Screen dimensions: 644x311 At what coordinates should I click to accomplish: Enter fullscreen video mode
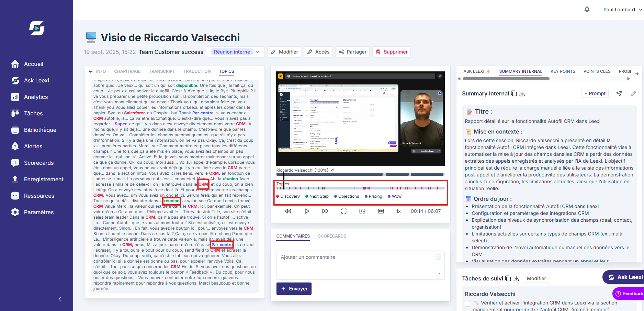[x=344, y=211]
